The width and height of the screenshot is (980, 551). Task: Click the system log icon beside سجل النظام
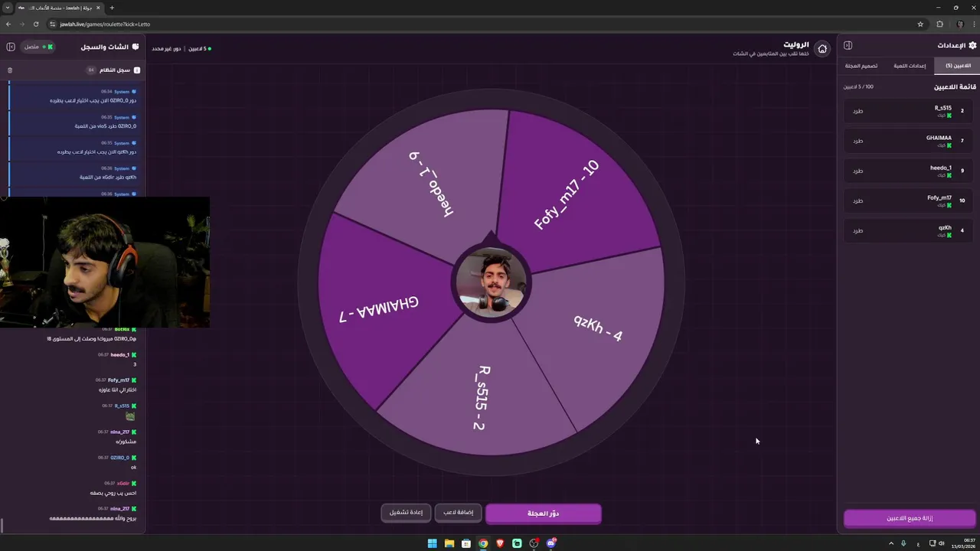coord(137,70)
